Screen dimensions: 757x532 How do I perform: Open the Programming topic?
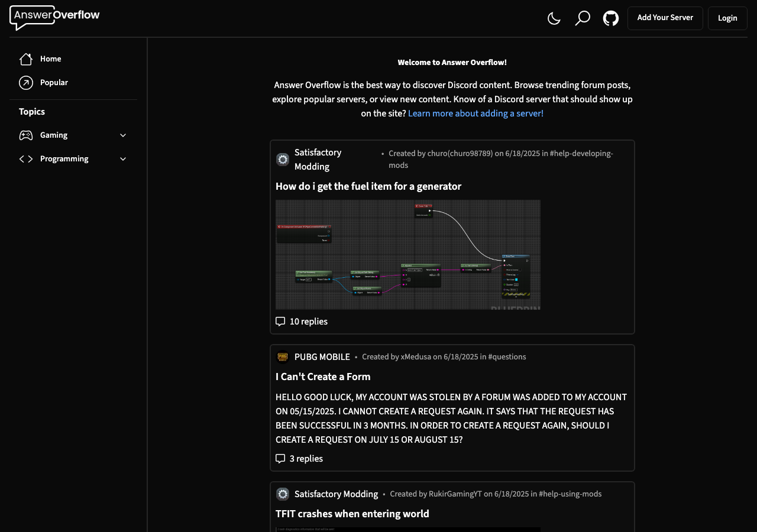point(64,159)
